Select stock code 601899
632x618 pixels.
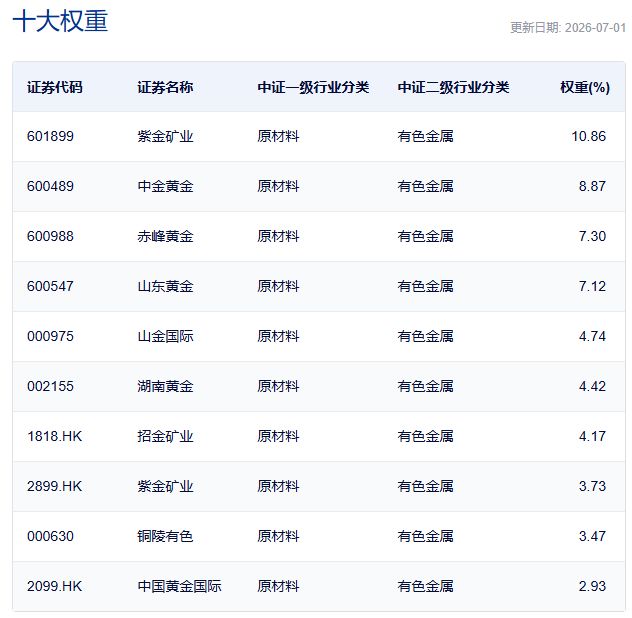point(50,136)
